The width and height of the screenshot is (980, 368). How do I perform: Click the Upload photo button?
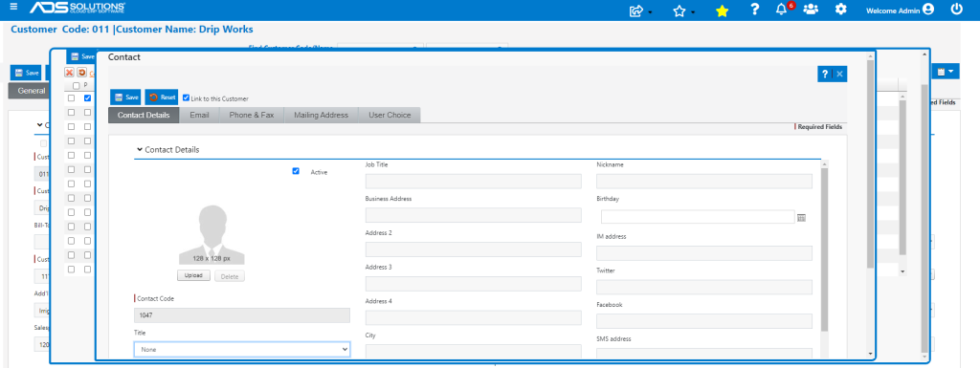tap(193, 275)
